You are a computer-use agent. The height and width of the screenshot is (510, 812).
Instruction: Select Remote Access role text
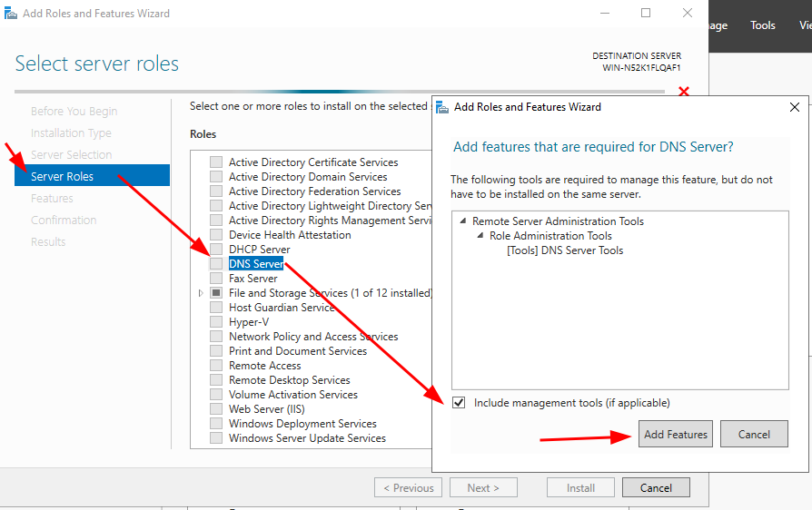click(264, 366)
